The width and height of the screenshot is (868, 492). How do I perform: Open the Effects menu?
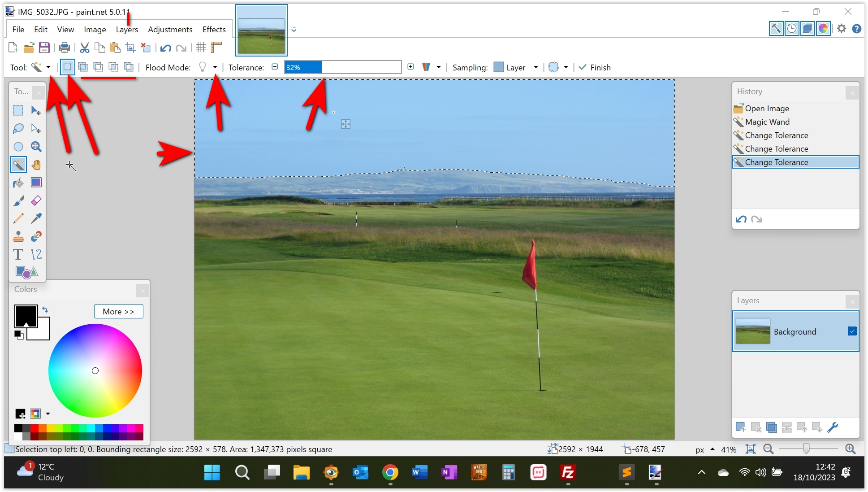click(214, 30)
